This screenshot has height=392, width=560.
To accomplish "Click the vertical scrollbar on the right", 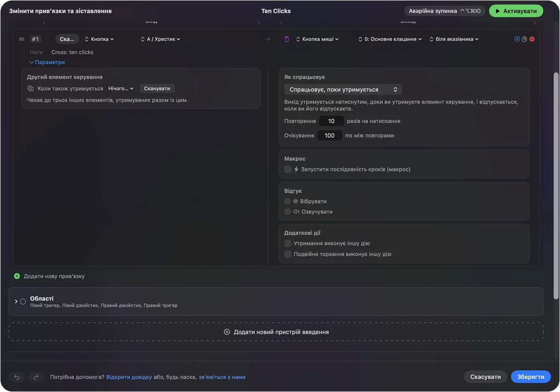I will (556, 186).
